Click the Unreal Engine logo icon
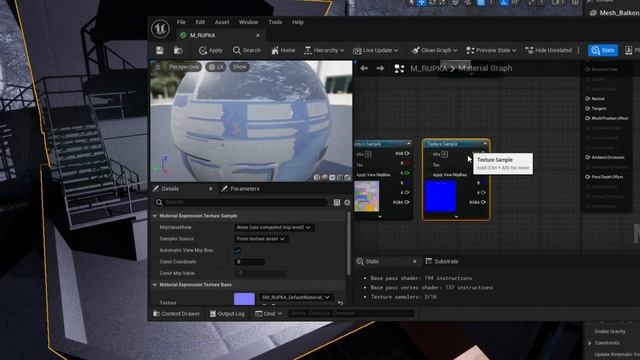 coord(160,29)
